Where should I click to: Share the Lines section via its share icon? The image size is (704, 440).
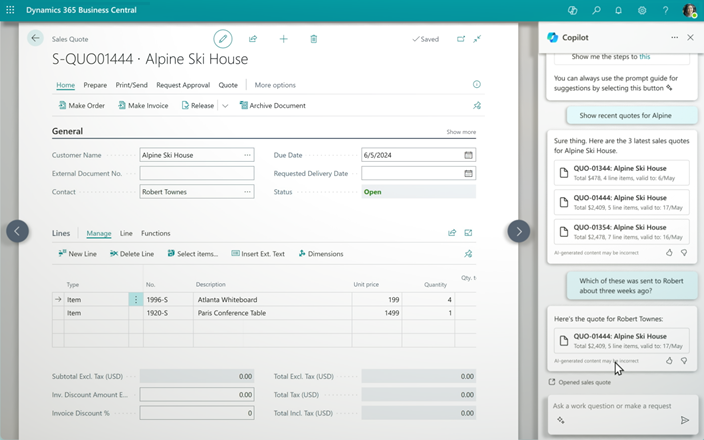pyautogui.click(x=452, y=233)
